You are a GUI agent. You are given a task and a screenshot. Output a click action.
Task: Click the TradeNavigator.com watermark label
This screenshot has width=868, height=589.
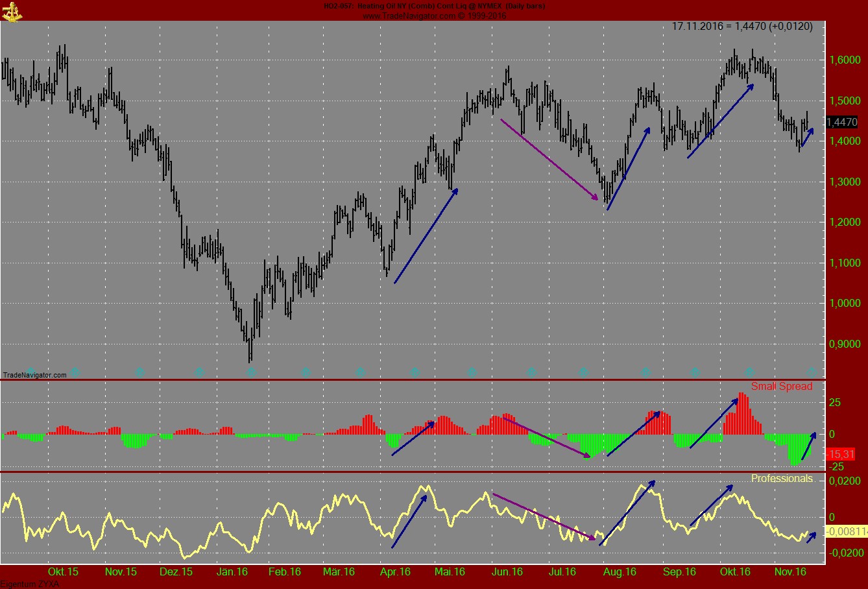pyautogui.click(x=34, y=374)
